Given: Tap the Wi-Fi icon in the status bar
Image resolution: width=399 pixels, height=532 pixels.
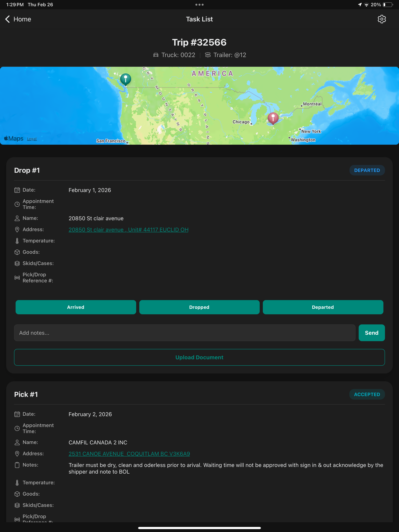Looking at the screenshot, I should tap(366, 4).
